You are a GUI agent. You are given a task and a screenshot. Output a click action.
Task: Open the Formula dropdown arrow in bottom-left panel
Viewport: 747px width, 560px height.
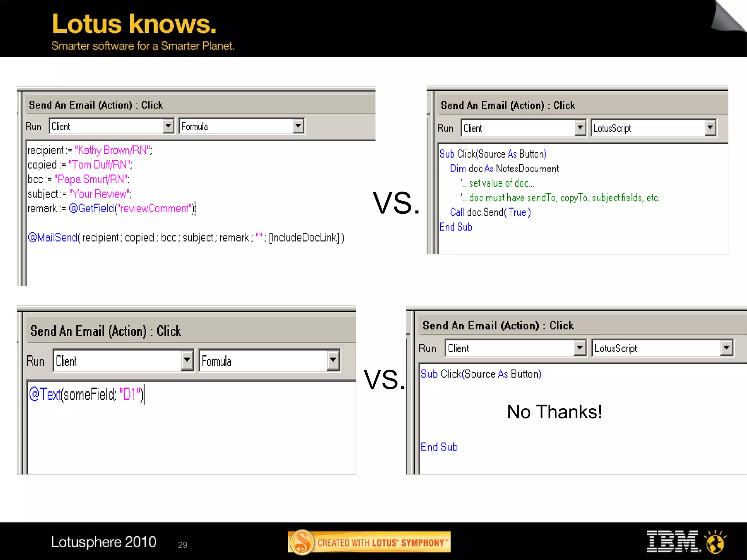pyautogui.click(x=333, y=361)
